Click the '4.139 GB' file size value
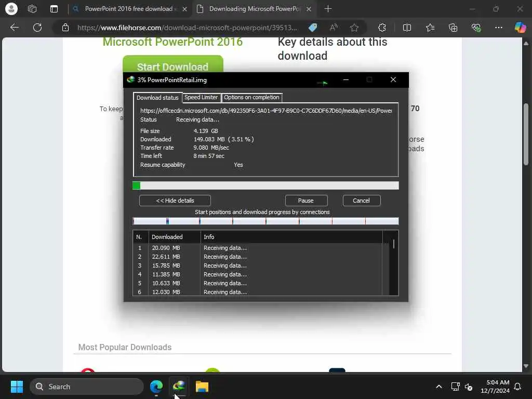 206,131
